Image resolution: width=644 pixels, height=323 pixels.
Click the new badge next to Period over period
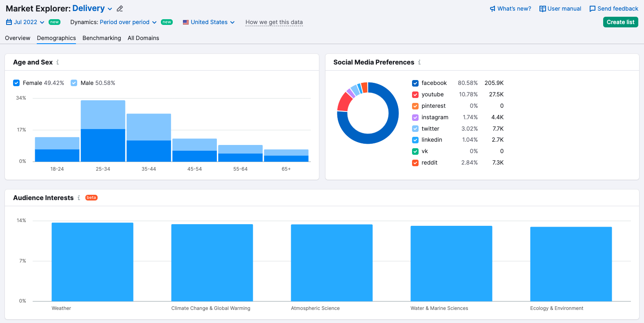(167, 22)
